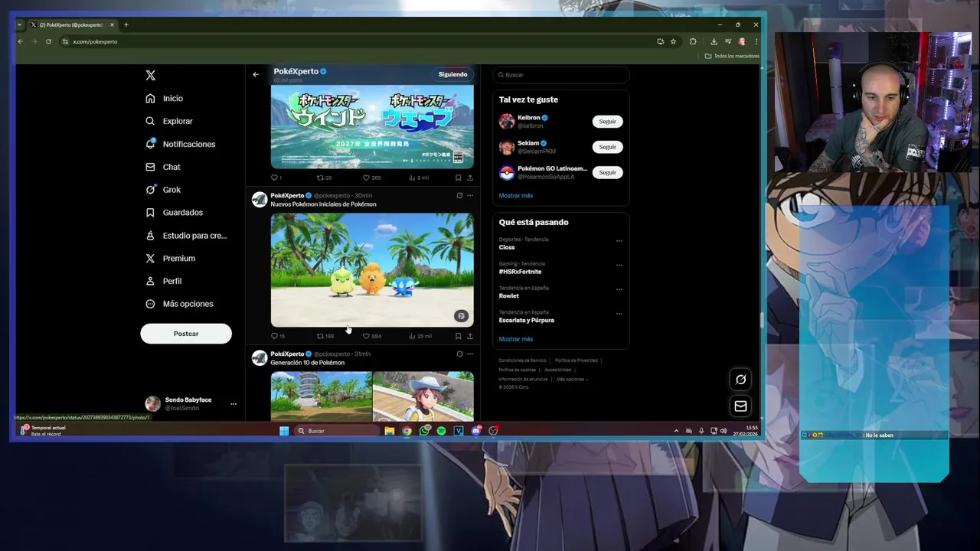980x551 pixels.
Task: Open the Japanese Pokémon logo image
Action: [372, 126]
